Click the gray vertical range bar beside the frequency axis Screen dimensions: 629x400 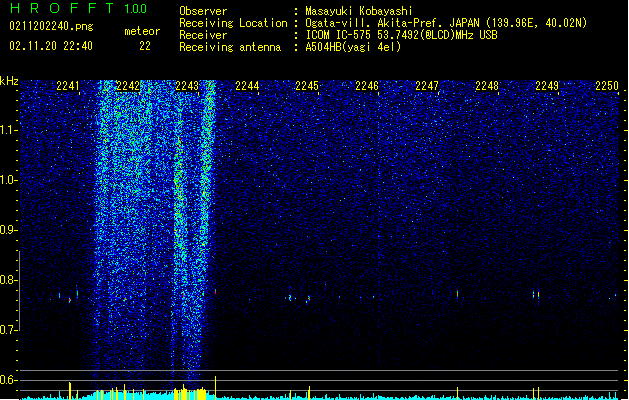coord(19,291)
